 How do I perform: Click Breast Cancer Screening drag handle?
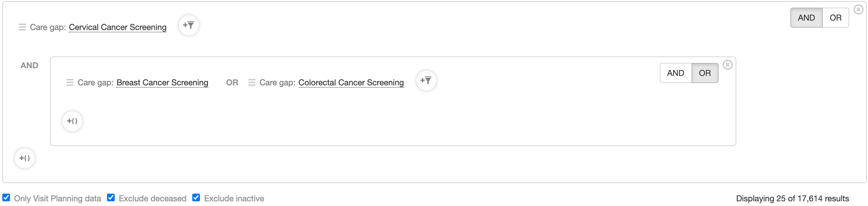(x=70, y=83)
